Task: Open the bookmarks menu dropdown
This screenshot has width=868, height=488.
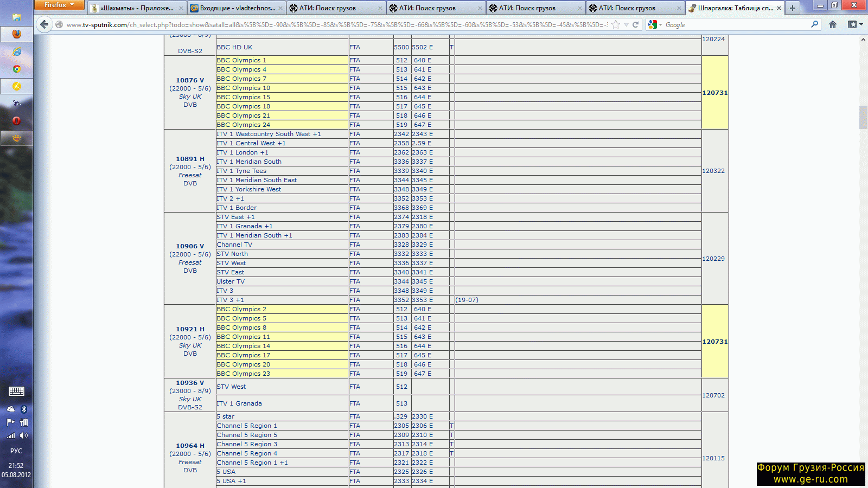Action: (x=856, y=24)
